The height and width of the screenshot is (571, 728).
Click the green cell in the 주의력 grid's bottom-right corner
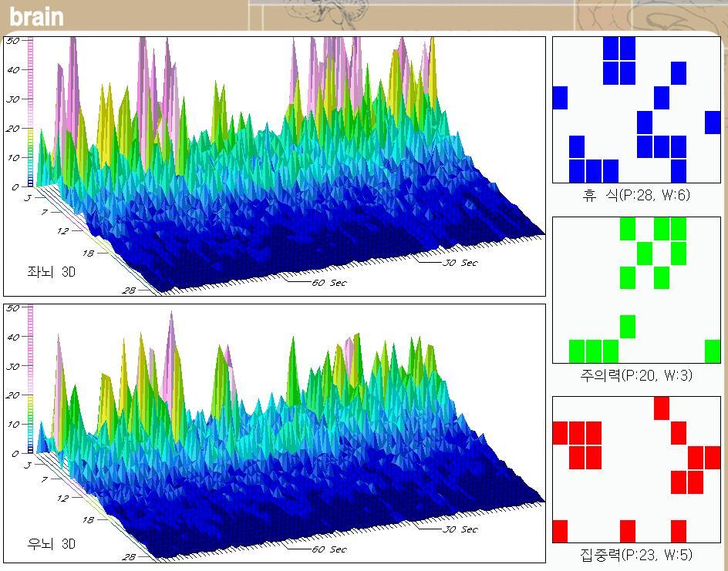(713, 351)
